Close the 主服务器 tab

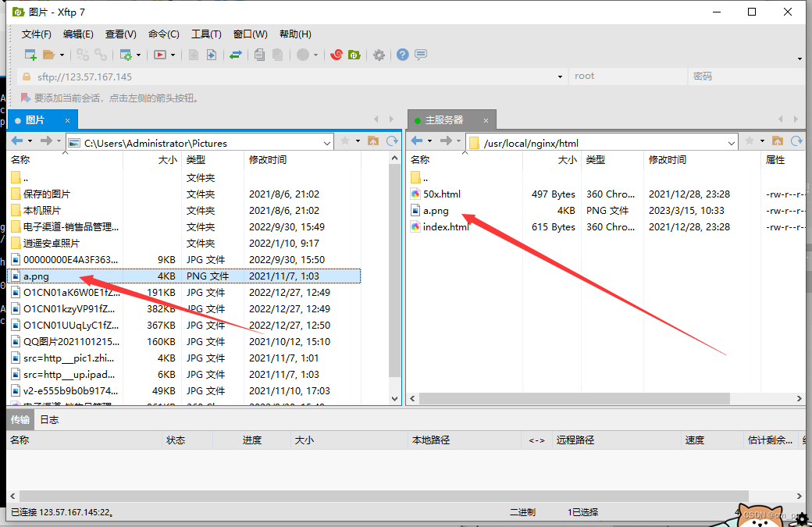pyautogui.click(x=486, y=120)
